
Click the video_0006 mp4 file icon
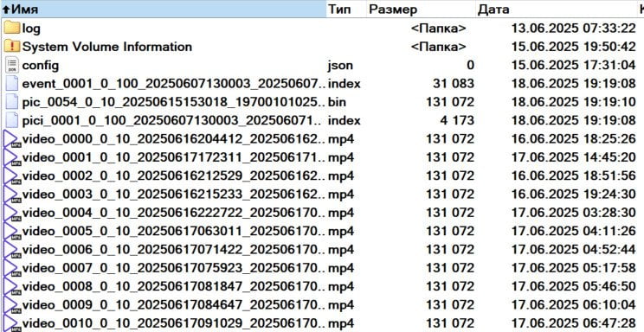coord(12,250)
